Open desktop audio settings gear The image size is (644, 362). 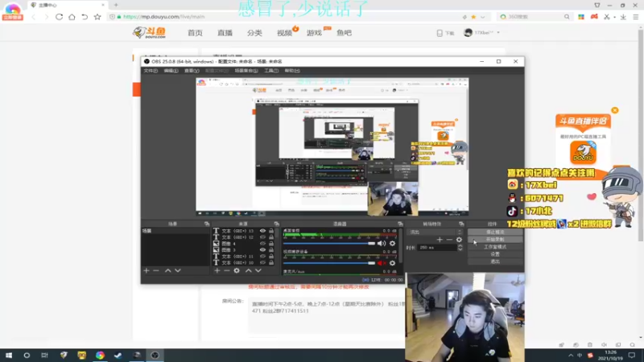coord(392,244)
